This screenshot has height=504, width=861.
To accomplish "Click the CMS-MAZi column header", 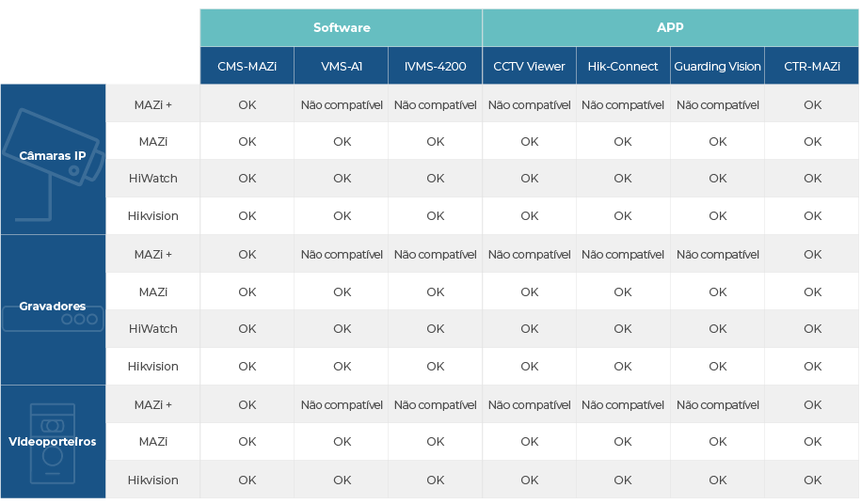I will tap(247, 66).
